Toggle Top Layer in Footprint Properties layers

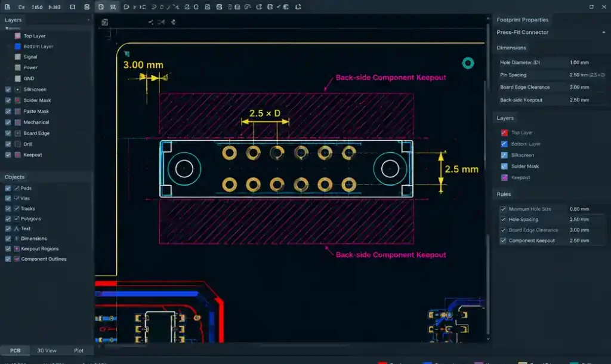[504, 132]
